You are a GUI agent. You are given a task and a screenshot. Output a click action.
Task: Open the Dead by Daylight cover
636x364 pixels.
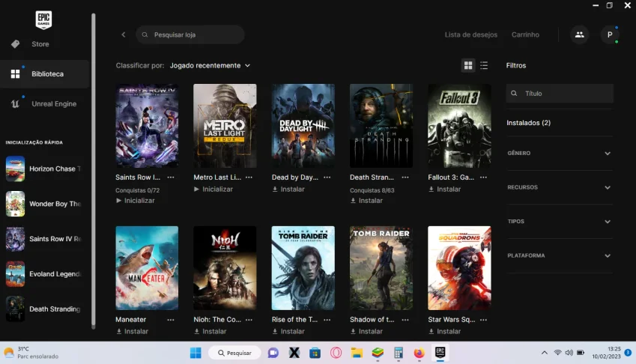click(x=303, y=126)
